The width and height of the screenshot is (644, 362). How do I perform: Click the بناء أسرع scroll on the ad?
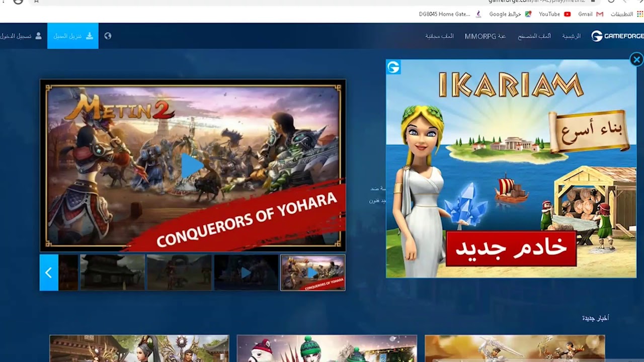pos(589,132)
